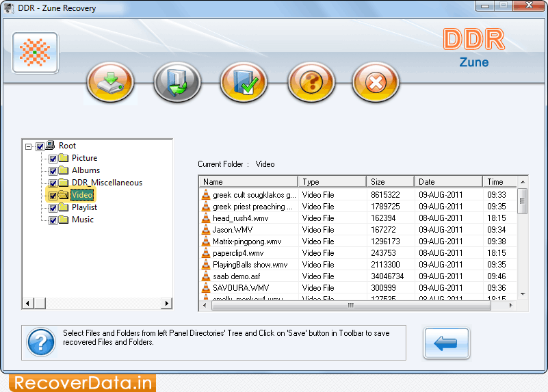Click the orange starburst logo icon
548x392 pixels.
(x=35, y=53)
